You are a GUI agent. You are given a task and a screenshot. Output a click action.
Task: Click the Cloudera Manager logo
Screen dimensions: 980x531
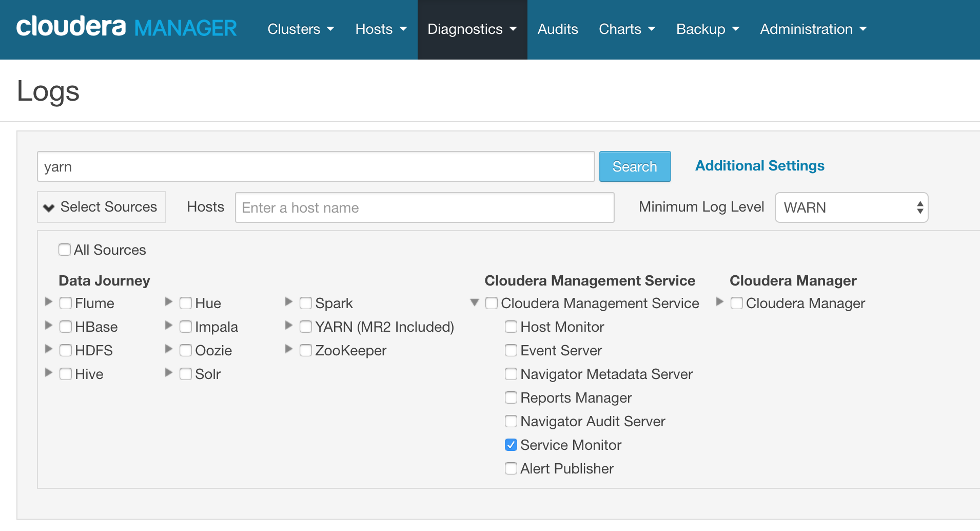click(x=126, y=28)
